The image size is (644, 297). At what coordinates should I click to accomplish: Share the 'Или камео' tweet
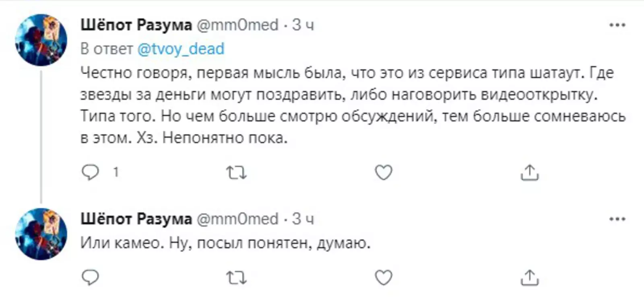point(529,278)
